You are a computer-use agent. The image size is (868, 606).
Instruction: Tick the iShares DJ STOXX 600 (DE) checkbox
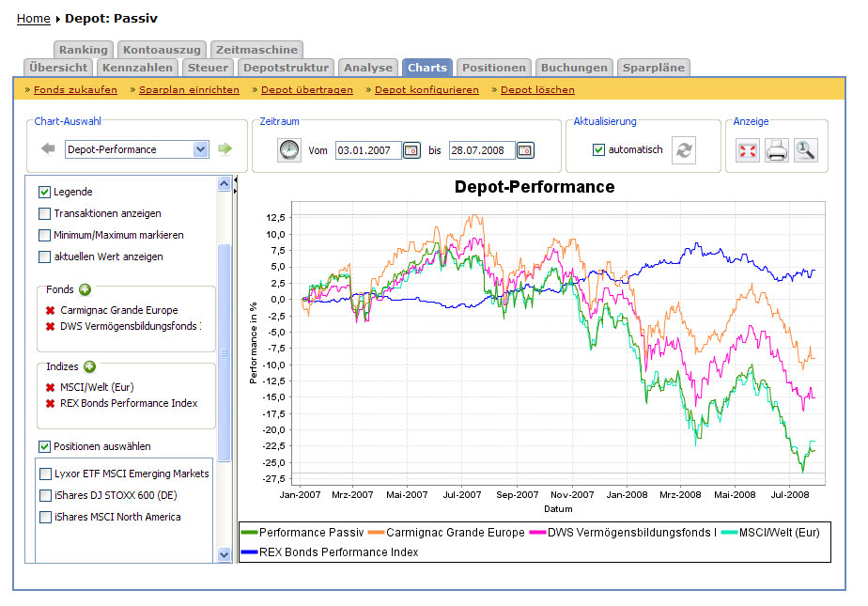pos(46,495)
